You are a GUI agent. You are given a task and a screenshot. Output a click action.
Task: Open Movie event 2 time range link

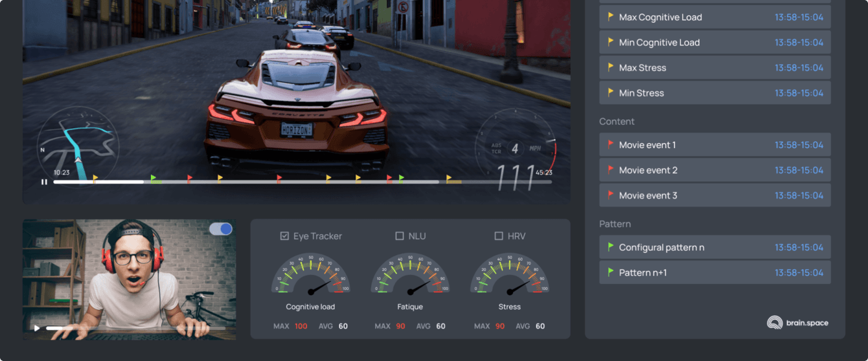pos(799,170)
